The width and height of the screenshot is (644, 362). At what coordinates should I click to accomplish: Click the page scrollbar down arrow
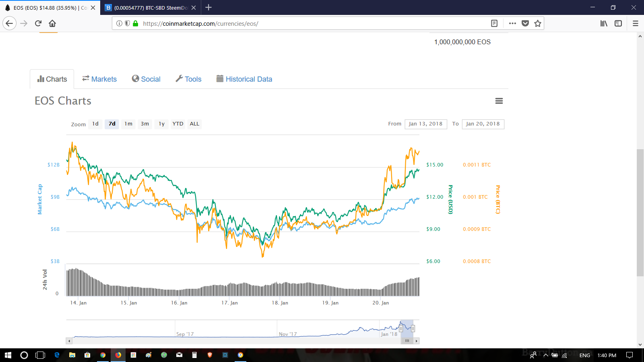click(640, 345)
